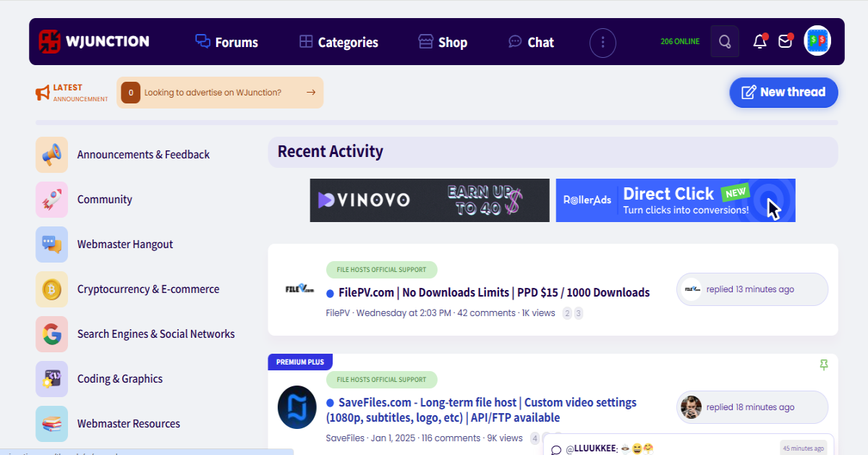Click the '45 minutes ago' chat timestamp

[804, 448]
